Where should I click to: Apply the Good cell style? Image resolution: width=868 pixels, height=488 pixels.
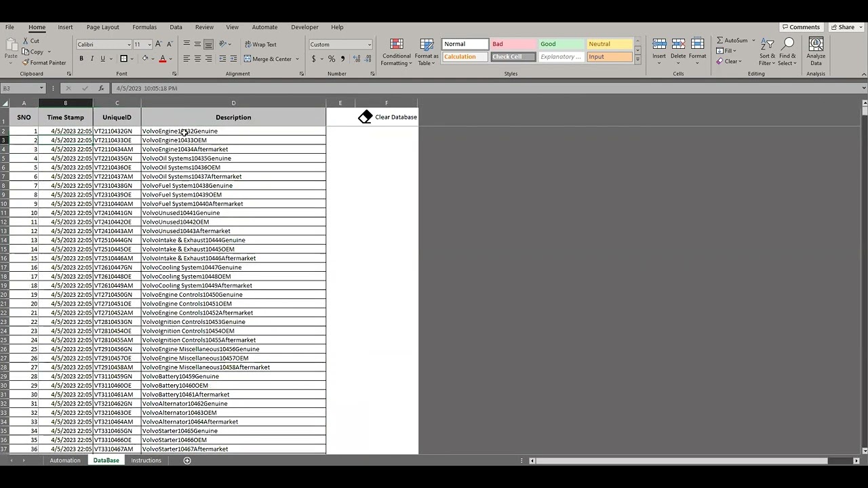pyautogui.click(x=561, y=44)
